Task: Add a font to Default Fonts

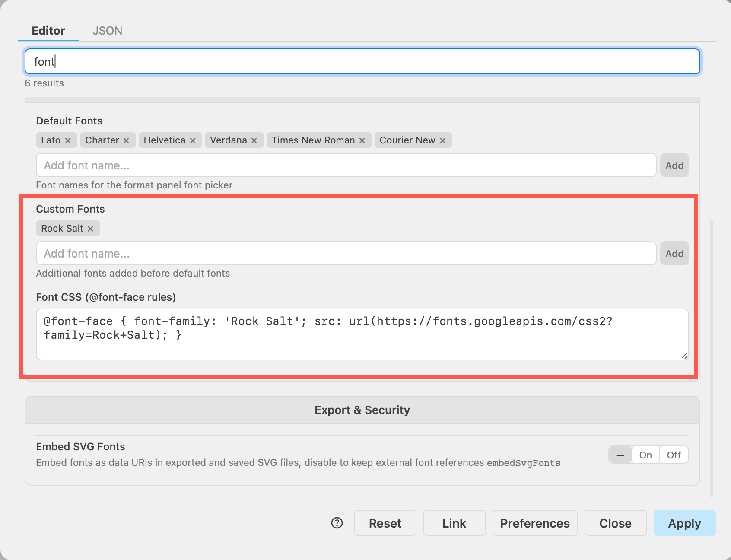Action: point(674,165)
